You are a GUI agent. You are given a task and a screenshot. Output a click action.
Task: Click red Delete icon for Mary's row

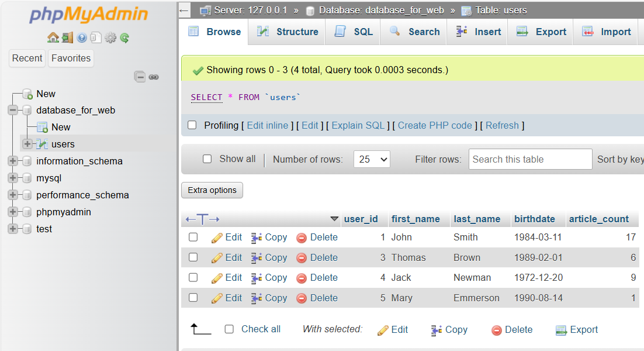[x=302, y=298]
